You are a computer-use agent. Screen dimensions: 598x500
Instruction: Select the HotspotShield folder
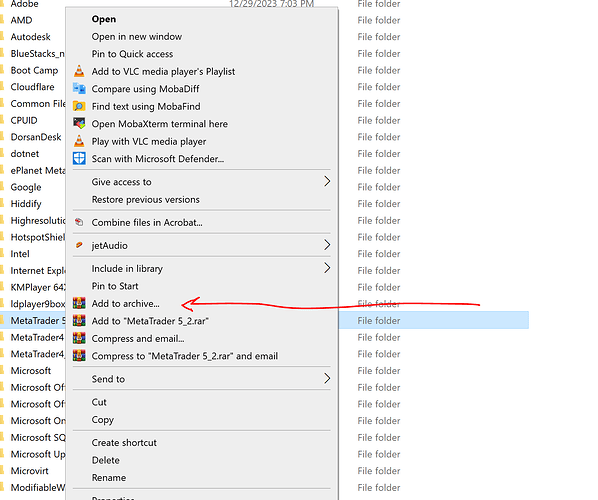click(x=38, y=237)
